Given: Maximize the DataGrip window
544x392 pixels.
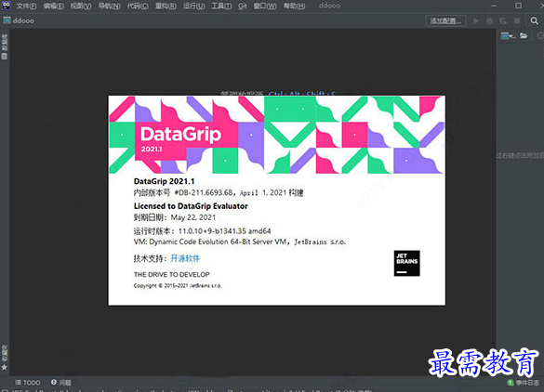Looking at the screenshot, I should point(518,6).
